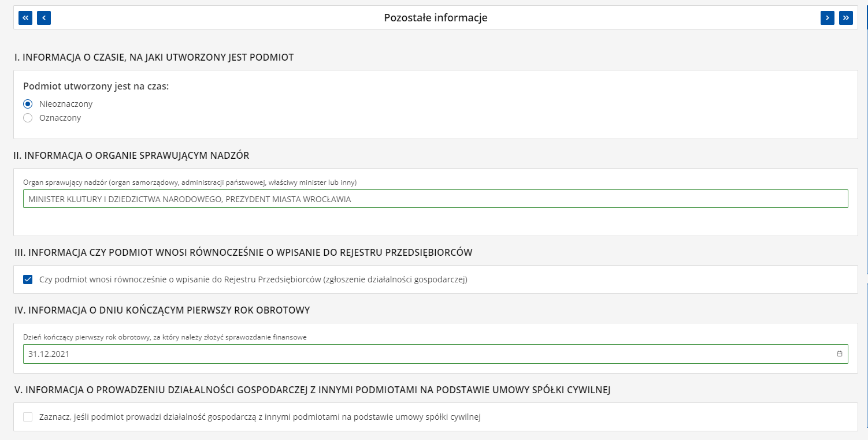The image size is (868, 440).
Task: Uncheck the Rejestr Przedsiębiorców registration checkbox
Action: [28, 279]
